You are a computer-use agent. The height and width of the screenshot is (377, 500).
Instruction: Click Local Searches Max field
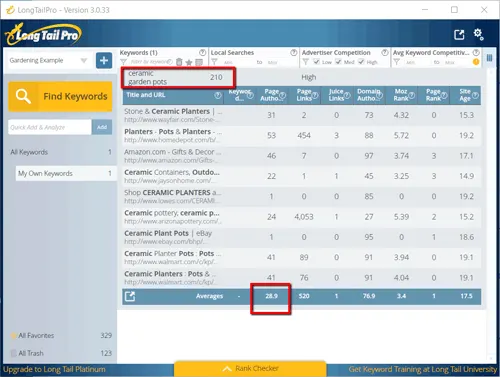pyautogui.click(x=277, y=62)
